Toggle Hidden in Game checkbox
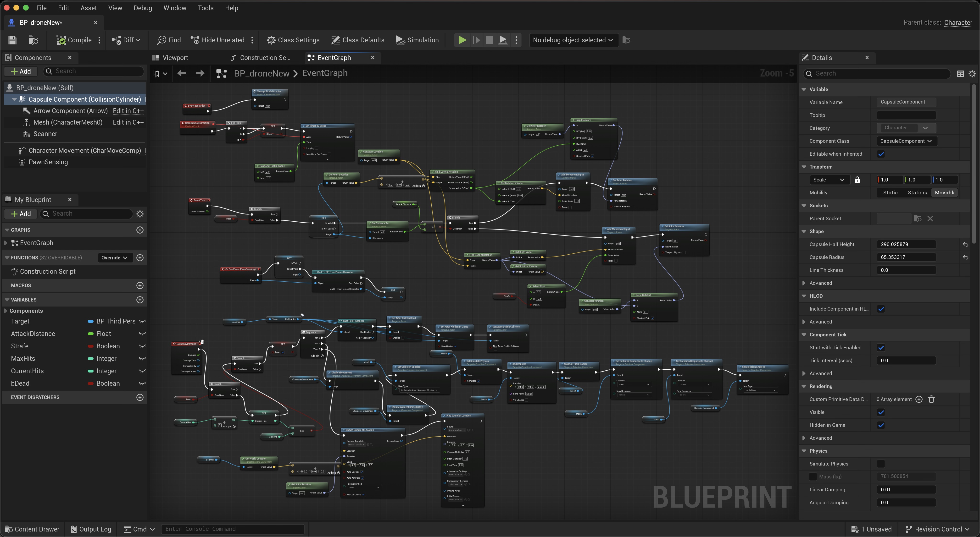Viewport: 980px width, 537px height. (881, 425)
